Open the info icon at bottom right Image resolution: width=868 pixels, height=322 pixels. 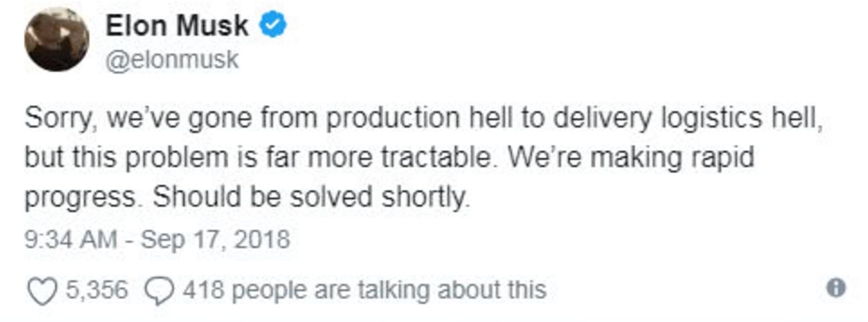836,288
